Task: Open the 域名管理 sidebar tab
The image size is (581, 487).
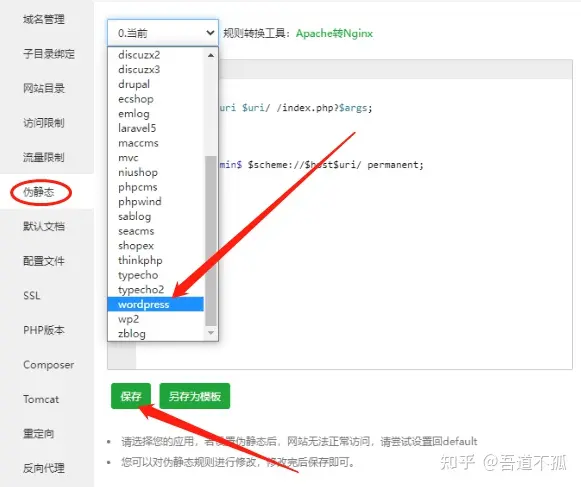Action: pyautogui.click(x=44, y=19)
